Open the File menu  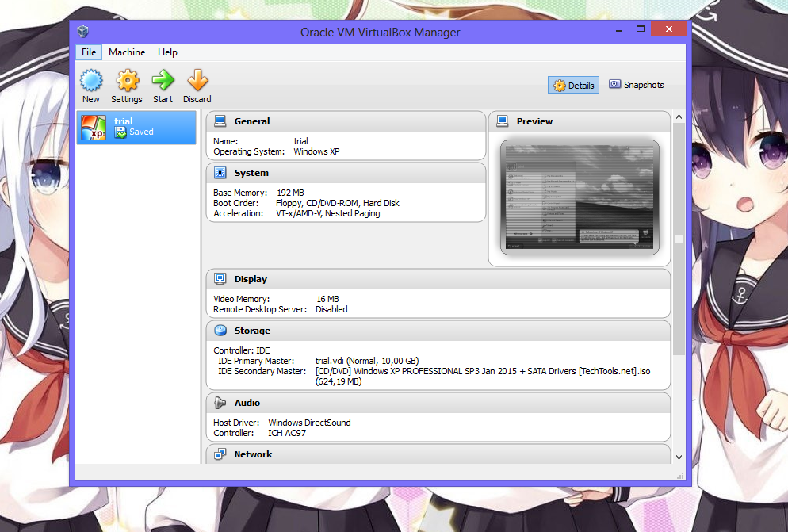pos(88,52)
